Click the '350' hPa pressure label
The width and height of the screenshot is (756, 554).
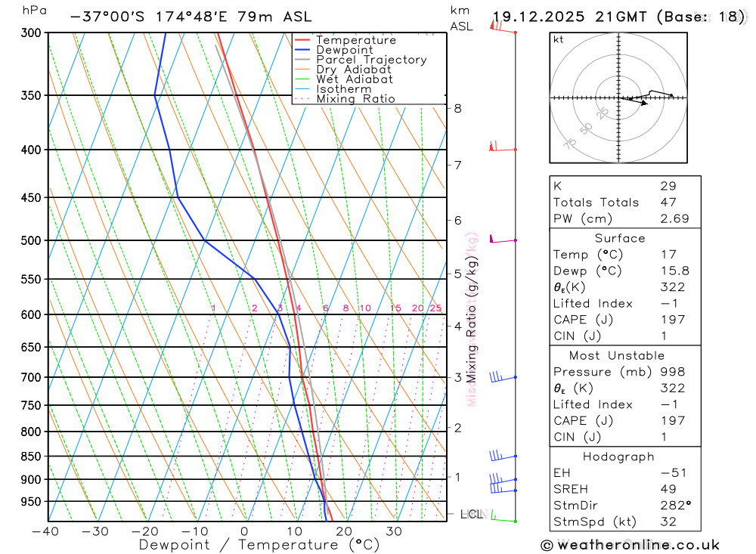pos(31,95)
